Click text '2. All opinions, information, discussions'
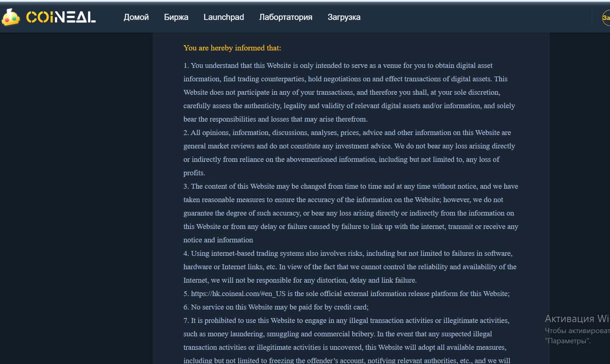Image resolution: width=610 pixels, height=364 pixels. tap(246, 133)
